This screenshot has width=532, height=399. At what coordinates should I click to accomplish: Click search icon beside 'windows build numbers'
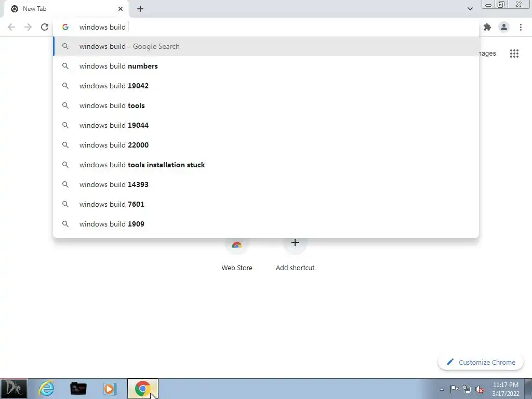tap(65, 66)
